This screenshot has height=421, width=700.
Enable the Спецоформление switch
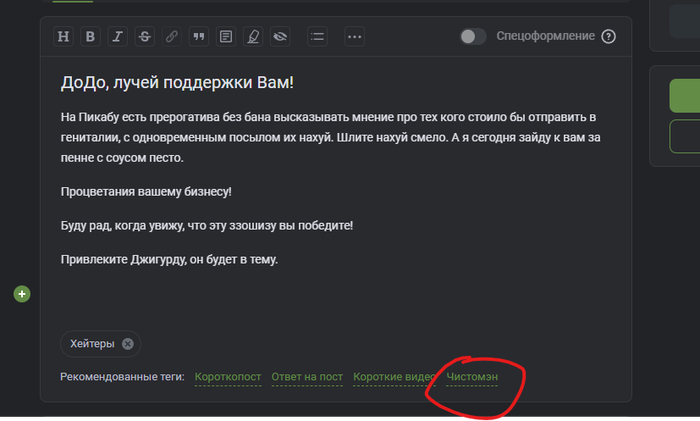(473, 36)
